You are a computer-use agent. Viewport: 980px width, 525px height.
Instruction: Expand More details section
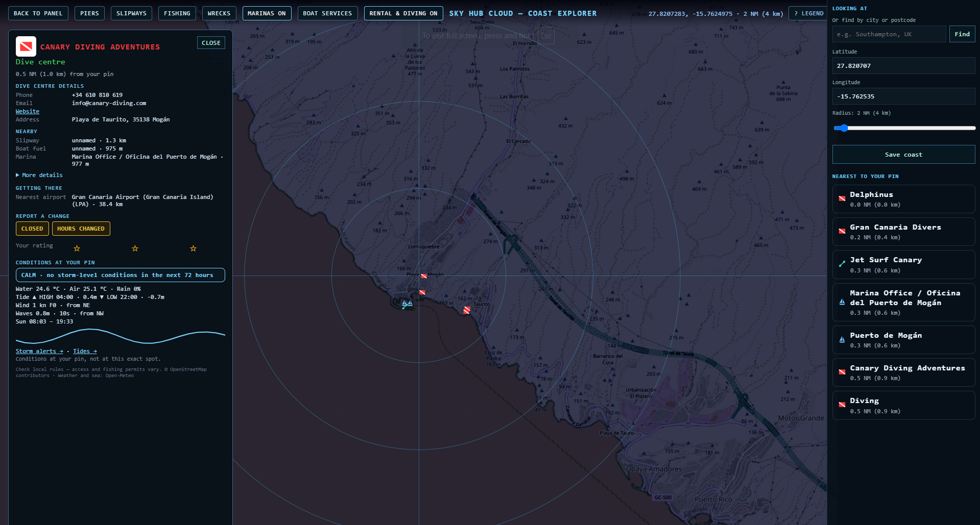39,175
